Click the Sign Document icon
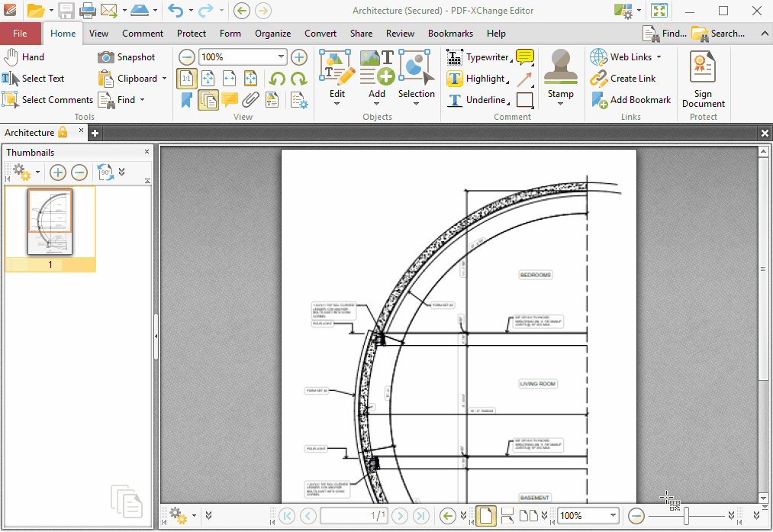This screenshot has width=773, height=532. tap(703, 69)
